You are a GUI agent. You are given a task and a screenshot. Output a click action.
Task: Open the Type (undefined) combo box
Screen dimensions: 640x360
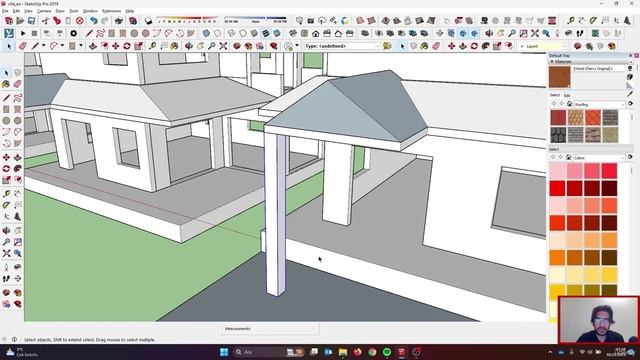point(342,46)
